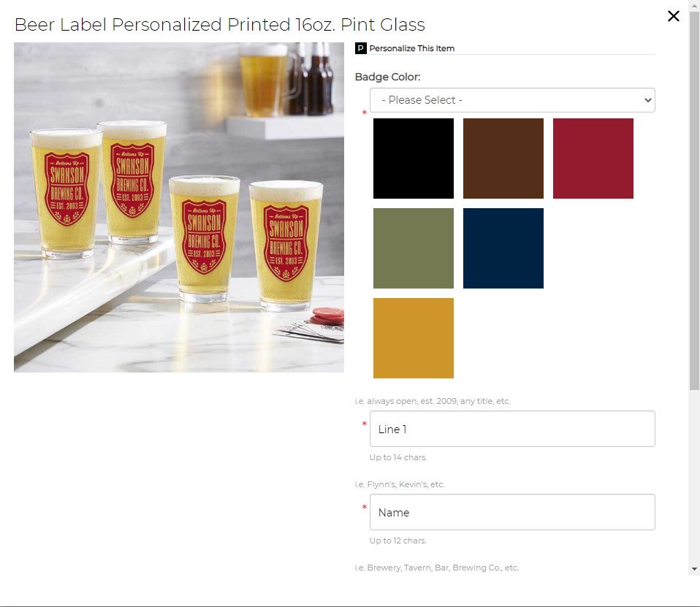The height and width of the screenshot is (607, 700).
Task: Close the personalization dialog with the X
Action: click(x=673, y=16)
